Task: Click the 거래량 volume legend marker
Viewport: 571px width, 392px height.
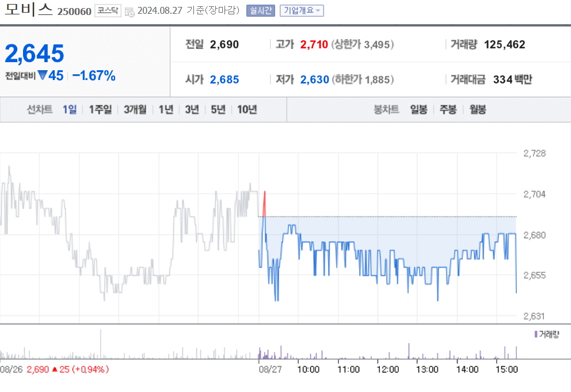Action: coord(536,334)
